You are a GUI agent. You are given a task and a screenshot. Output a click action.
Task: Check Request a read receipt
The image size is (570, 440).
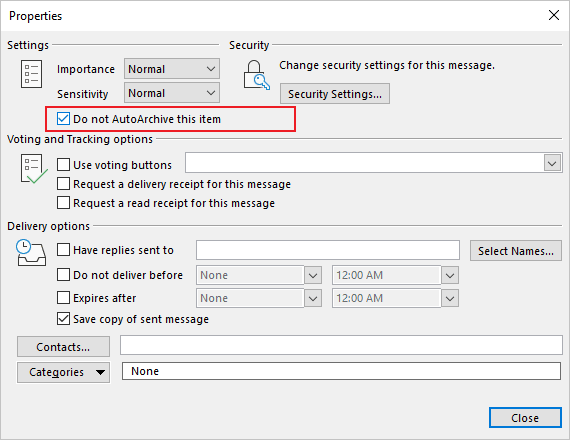pos(63,203)
